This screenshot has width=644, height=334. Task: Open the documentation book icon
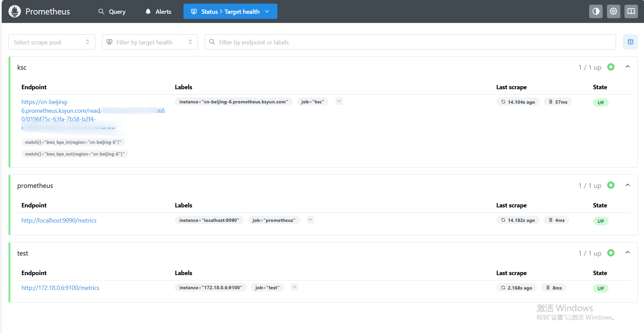pos(631,11)
